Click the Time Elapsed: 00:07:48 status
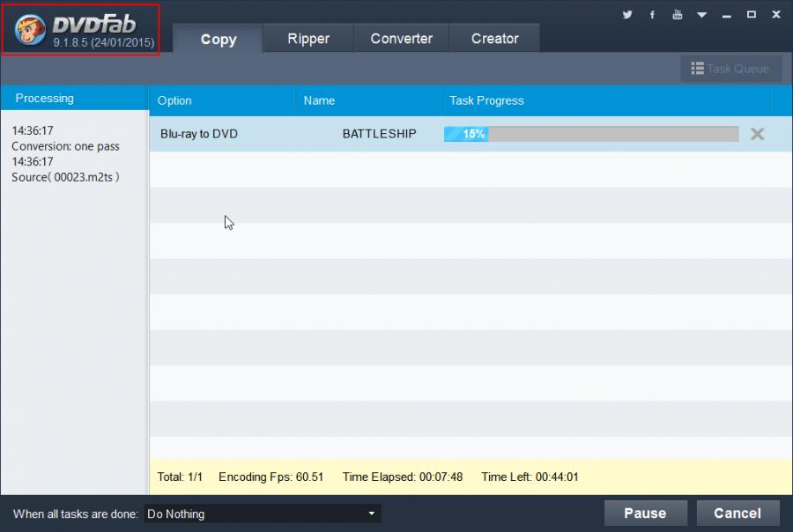Image resolution: width=793 pixels, height=532 pixels. pos(402,477)
